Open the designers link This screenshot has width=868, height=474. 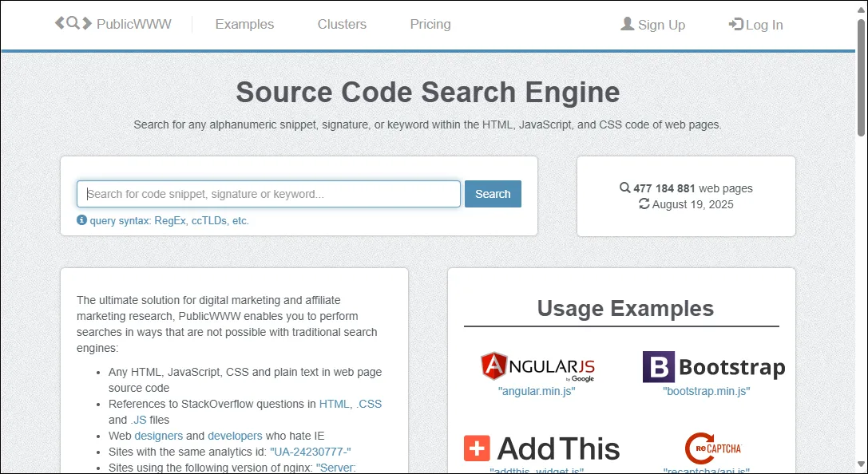click(x=158, y=436)
